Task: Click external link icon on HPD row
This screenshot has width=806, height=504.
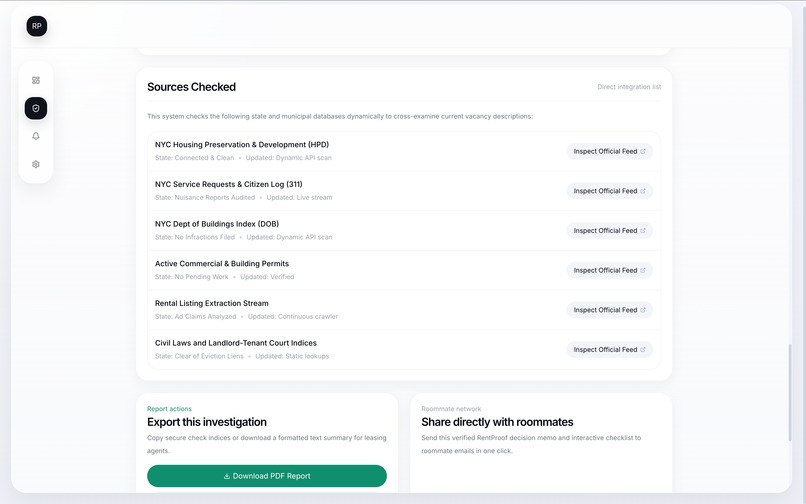Action: (643, 151)
